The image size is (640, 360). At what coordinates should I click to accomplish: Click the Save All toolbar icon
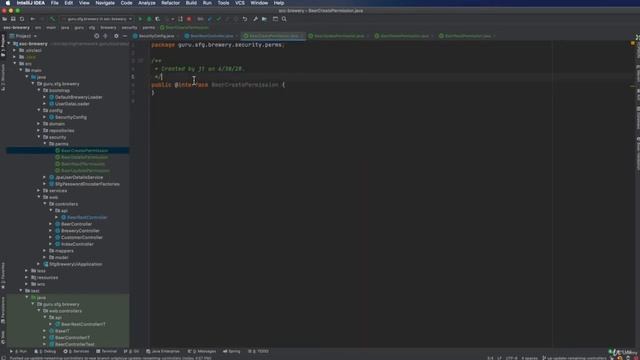13,19
